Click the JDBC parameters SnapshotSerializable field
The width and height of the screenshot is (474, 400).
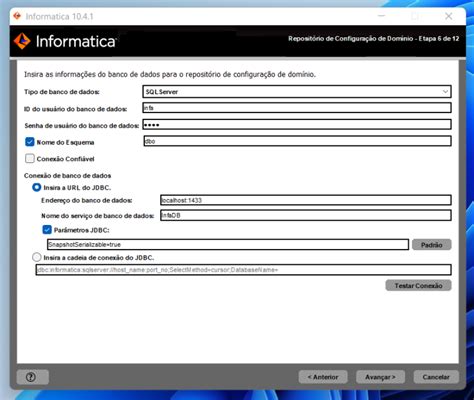point(228,244)
